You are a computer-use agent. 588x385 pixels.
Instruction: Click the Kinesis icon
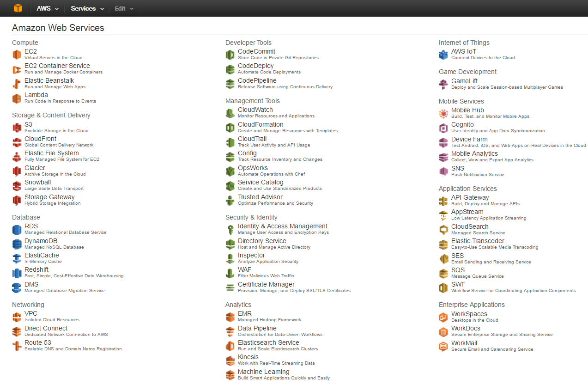click(230, 360)
